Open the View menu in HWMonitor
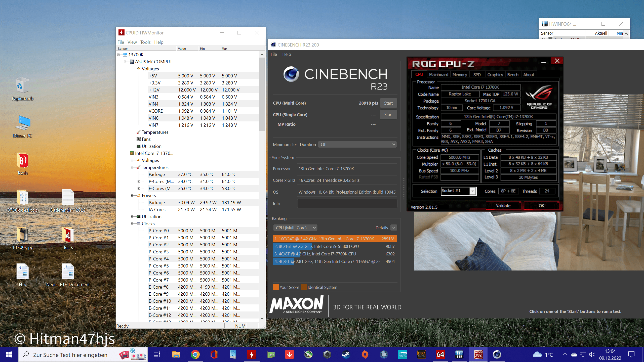644x362 pixels. click(132, 42)
